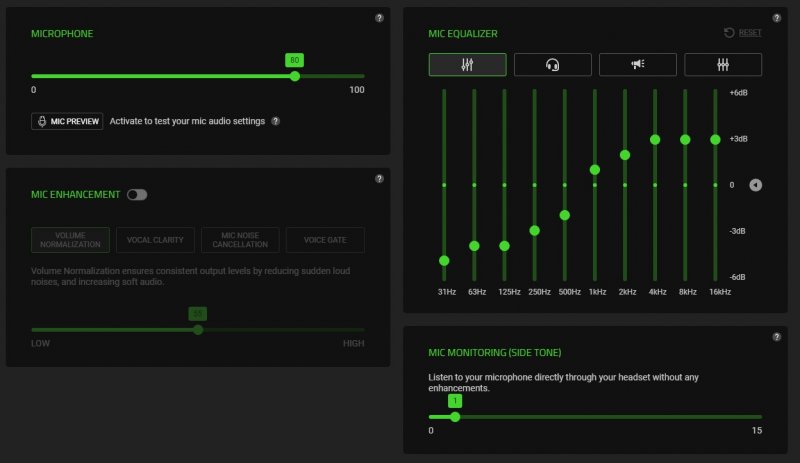
Task: Select the default equalizer preset icon
Action: 467,65
